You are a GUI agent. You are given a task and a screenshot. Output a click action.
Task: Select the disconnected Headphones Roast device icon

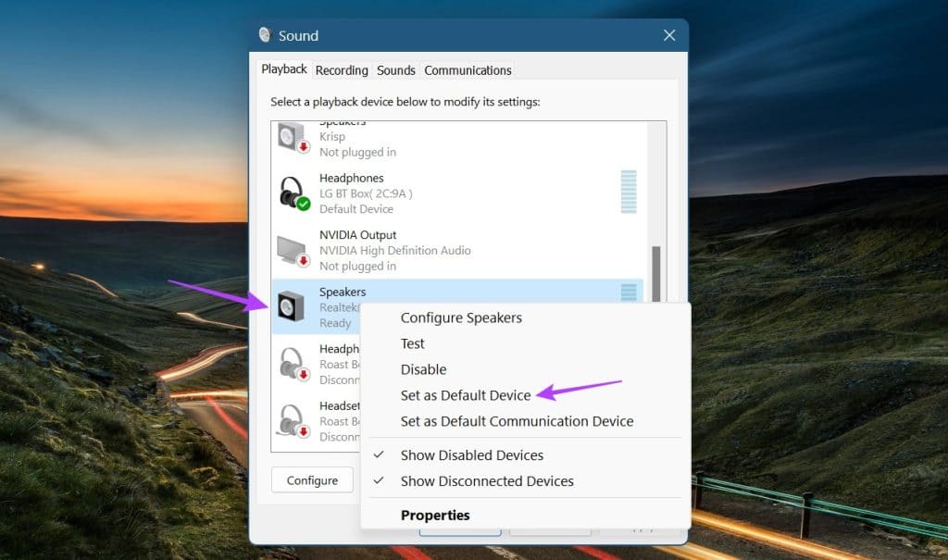click(293, 364)
